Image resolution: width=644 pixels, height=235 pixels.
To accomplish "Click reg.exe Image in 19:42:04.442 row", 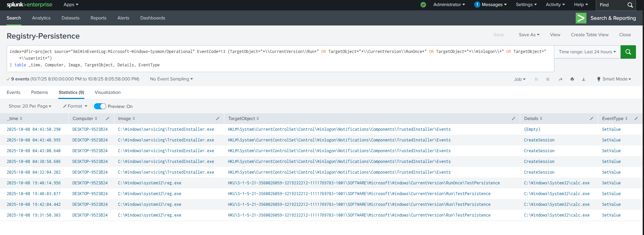I will click(x=150, y=204).
